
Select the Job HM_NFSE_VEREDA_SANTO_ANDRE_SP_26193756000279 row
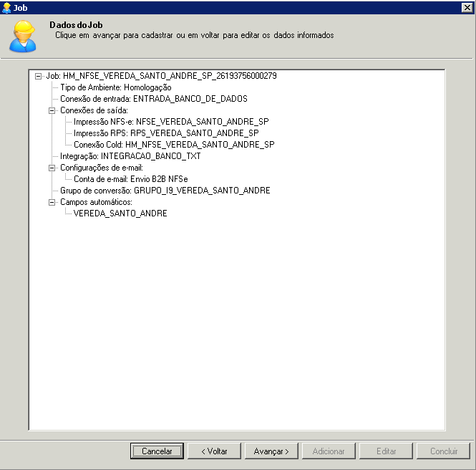[x=161, y=76]
